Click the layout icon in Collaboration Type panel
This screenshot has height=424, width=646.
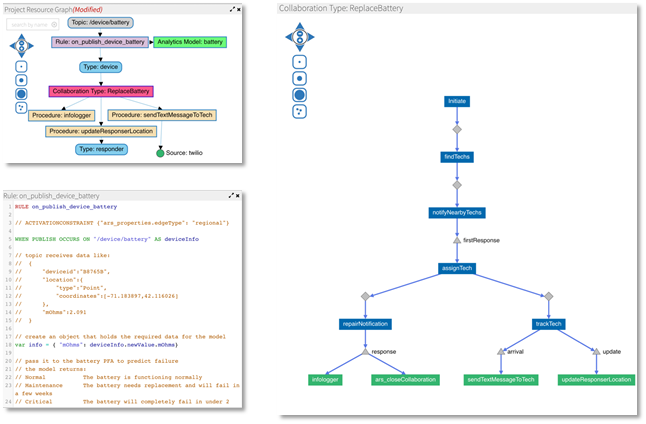298,112
